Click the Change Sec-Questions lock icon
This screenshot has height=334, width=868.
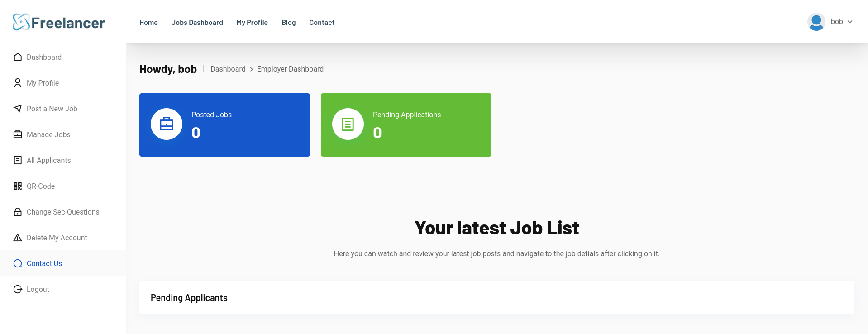(x=18, y=212)
